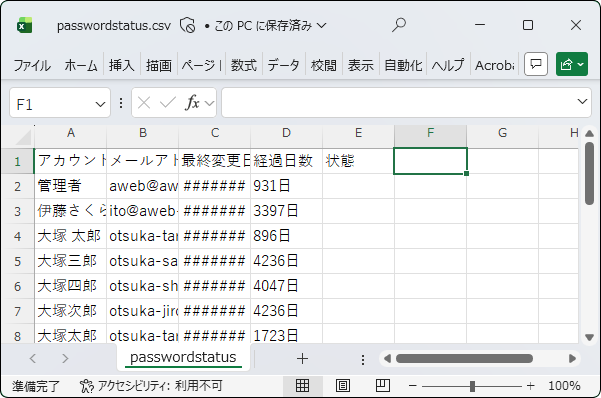This screenshot has height=398, width=601.
Task: Click accessibility status indicator in status bar
Action: pos(151,386)
